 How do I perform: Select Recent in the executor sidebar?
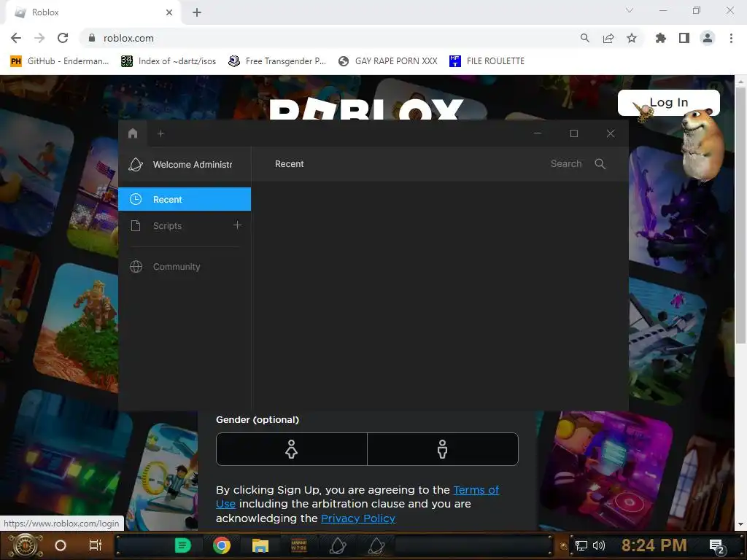[x=185, y=199]
